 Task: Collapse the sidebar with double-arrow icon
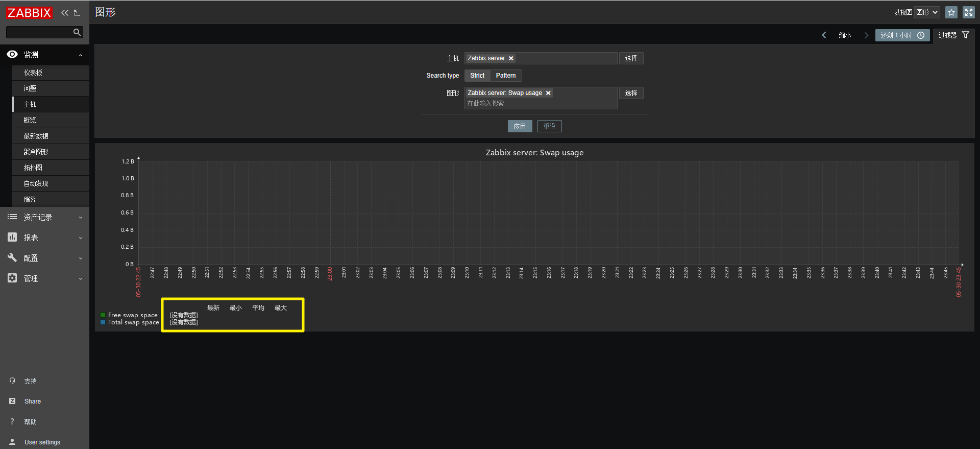(65, 13)
